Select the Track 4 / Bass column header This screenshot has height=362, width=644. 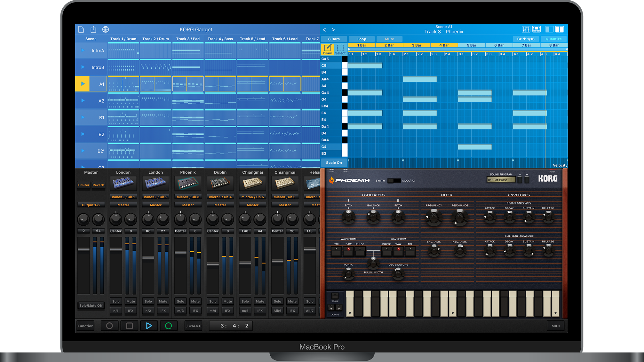point(220,39)
